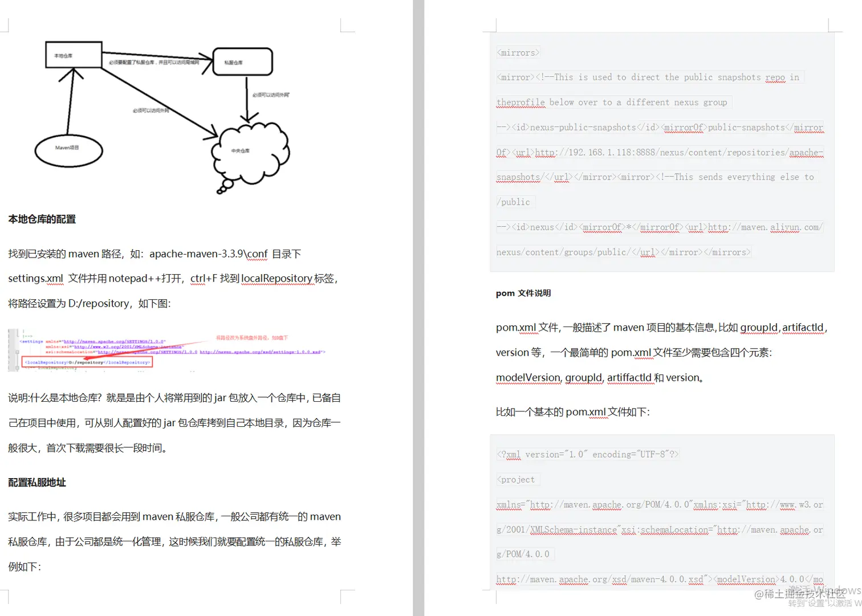Select the 私服仓库 rounded shape
Viewport: 862px width, 616px height.
pyautogui.click(x=242, y=61)
